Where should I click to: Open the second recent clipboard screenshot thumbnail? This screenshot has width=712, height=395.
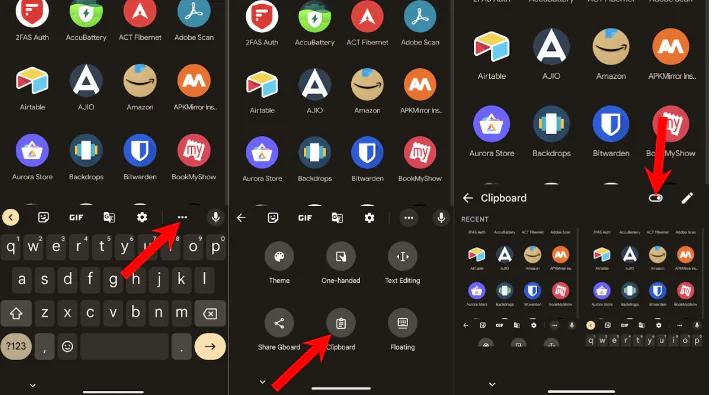(x=643, y=288)
